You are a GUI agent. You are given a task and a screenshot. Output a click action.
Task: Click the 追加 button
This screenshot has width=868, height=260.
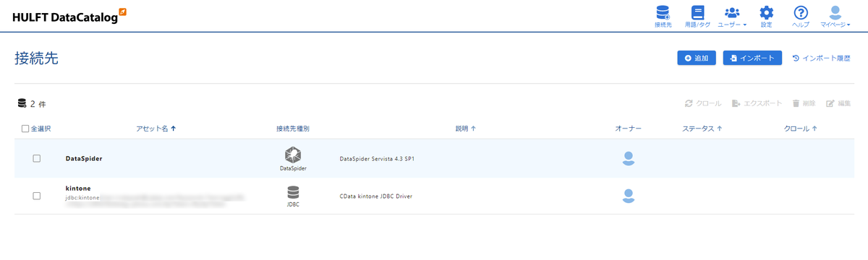tap(697, 58)
